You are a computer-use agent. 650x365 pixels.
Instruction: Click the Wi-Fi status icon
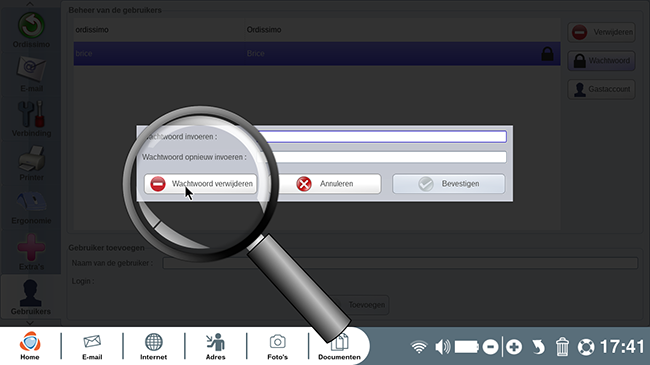pos(419,347)
